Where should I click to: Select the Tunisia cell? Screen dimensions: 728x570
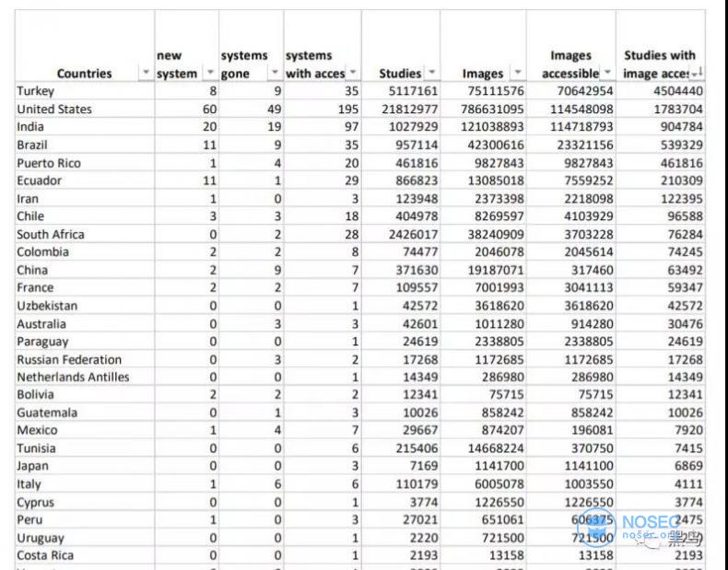pyautogui.click(x=85, y=448)
